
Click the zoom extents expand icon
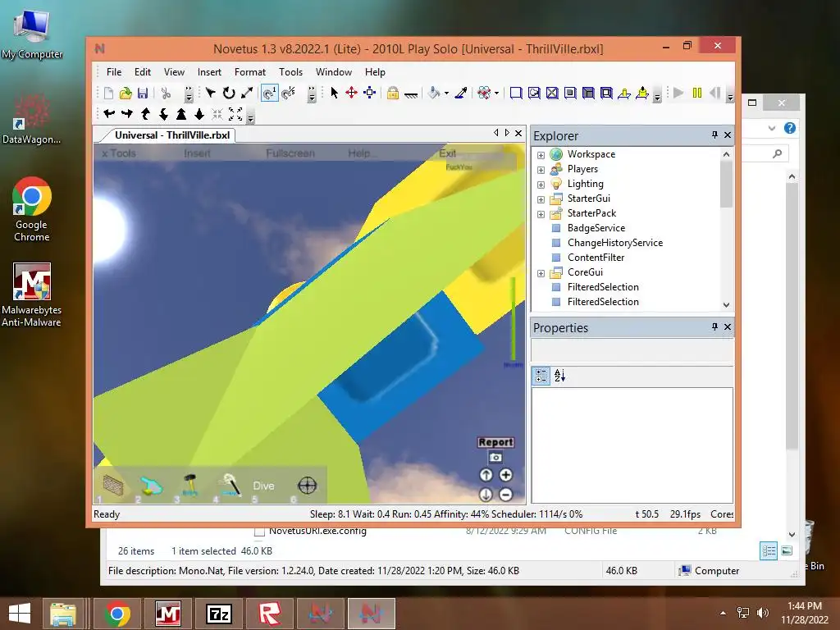click(235, 113)
